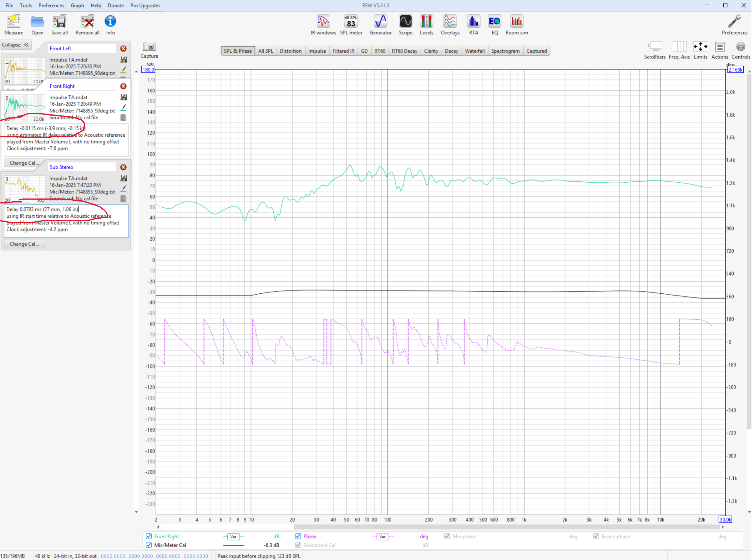Open the Pro Upgrades menu
The width and height of the screenshot is (752, 560).
coord(145,5)
